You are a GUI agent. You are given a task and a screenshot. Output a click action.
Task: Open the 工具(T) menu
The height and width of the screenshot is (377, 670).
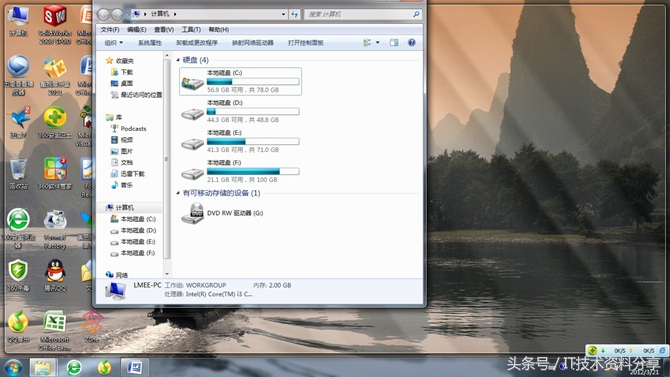pos(191,29)
